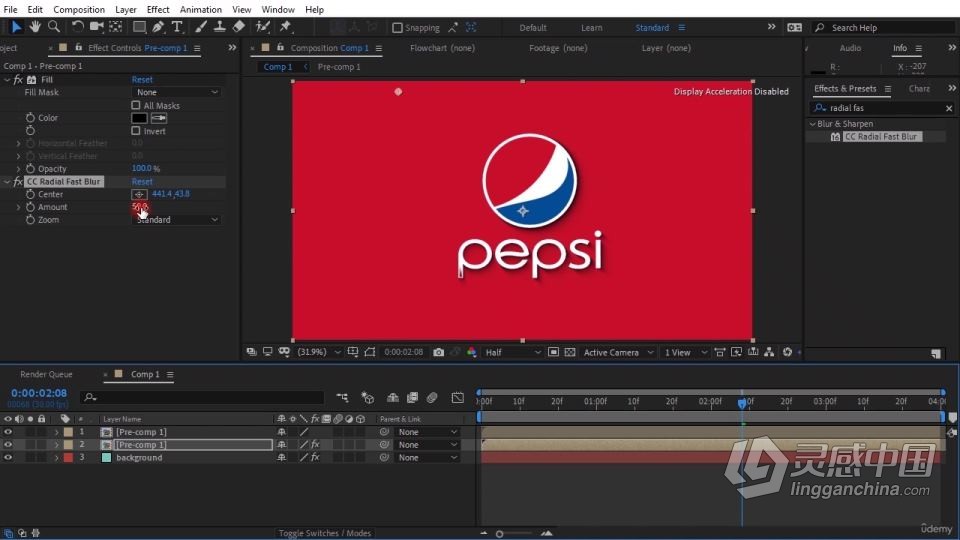Viewport: 960px width, 540px height.
Task: Open Composition Mini-Flowchart in timeline
Action: (x=342, y=397)
